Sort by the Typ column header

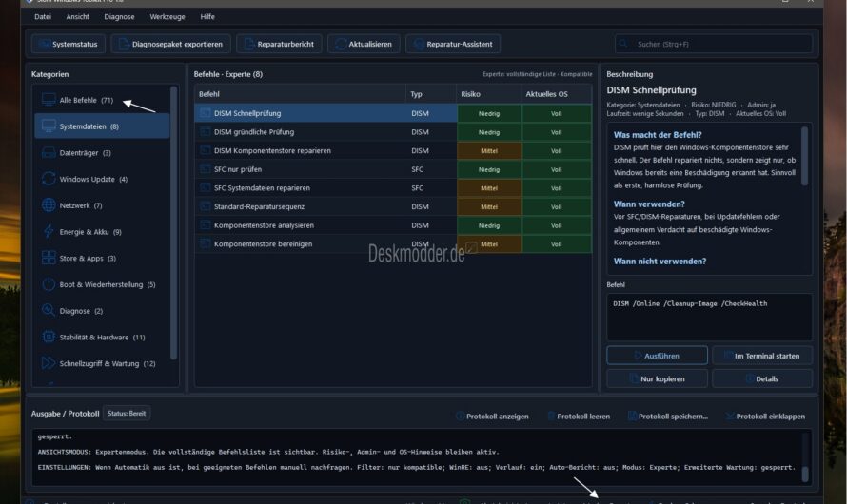[x=430, y=94]
